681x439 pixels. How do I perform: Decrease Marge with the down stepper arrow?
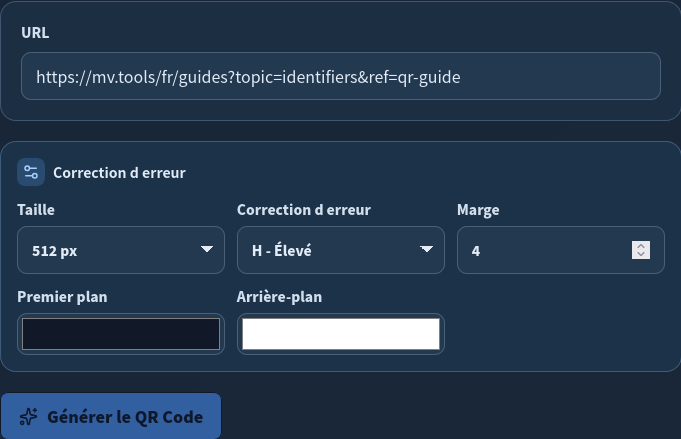pyautogui.click(x=641, y=254)
